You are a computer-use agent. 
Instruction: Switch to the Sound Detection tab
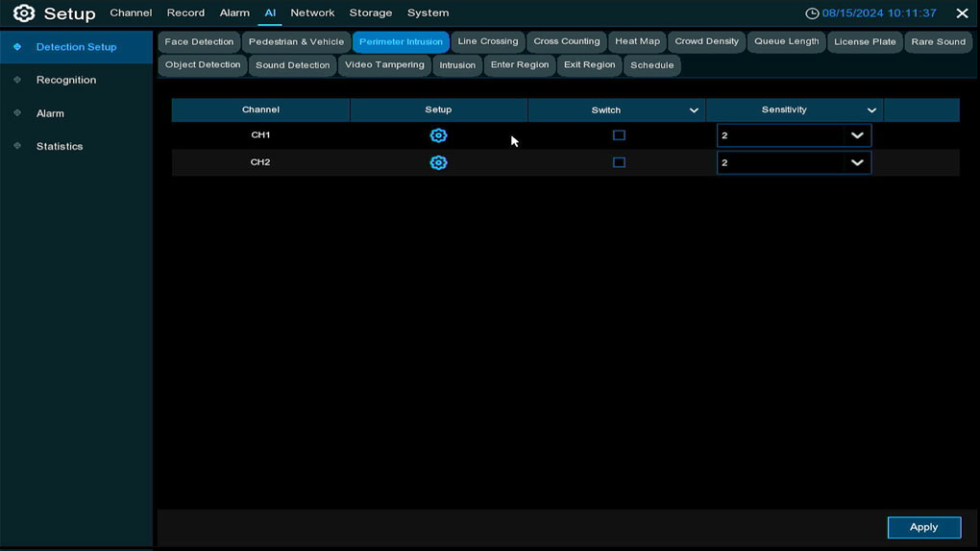click(x=292, y=65)
